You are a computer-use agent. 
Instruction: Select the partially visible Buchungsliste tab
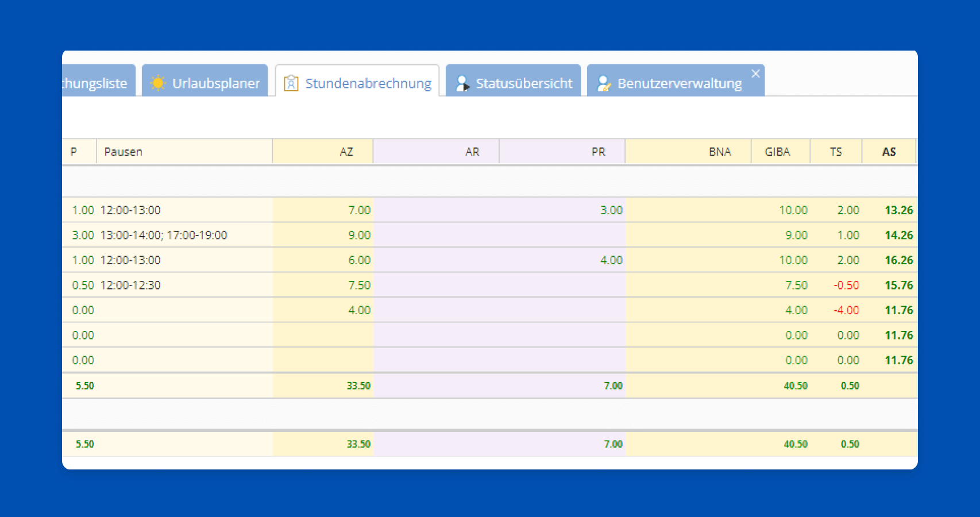pos(95,83)
